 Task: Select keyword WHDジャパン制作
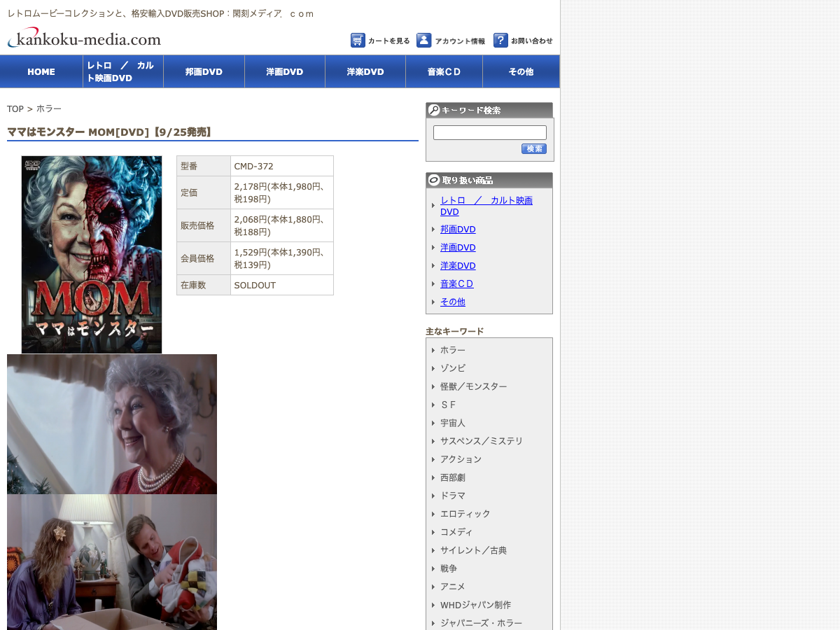click(476, 605)
